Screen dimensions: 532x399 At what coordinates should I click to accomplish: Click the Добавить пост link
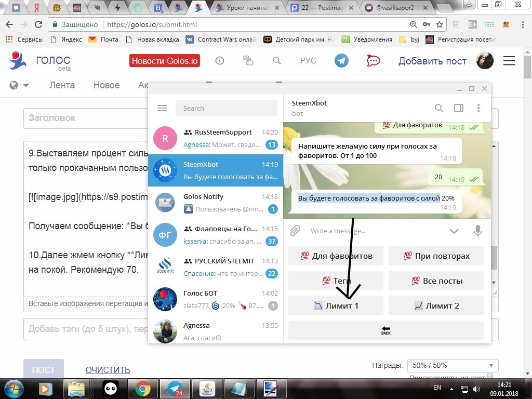tap(432, 61)
